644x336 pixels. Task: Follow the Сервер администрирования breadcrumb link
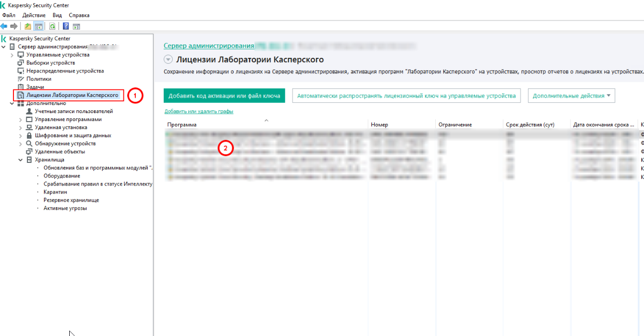pos(209,46)
